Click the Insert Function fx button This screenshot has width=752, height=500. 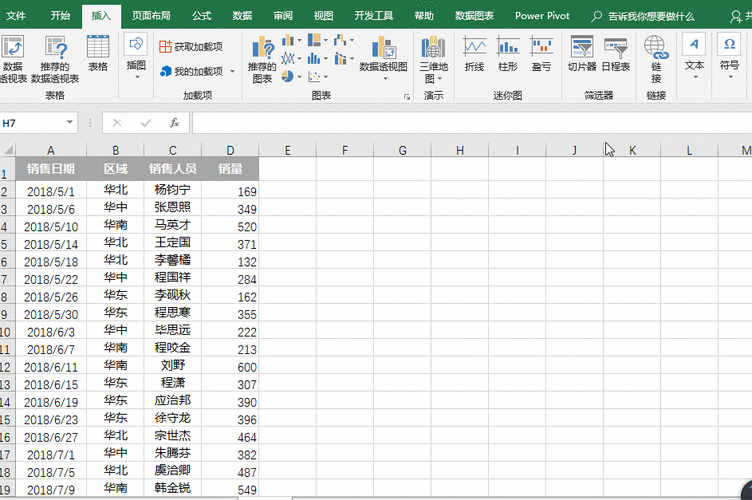click(175, 123)
